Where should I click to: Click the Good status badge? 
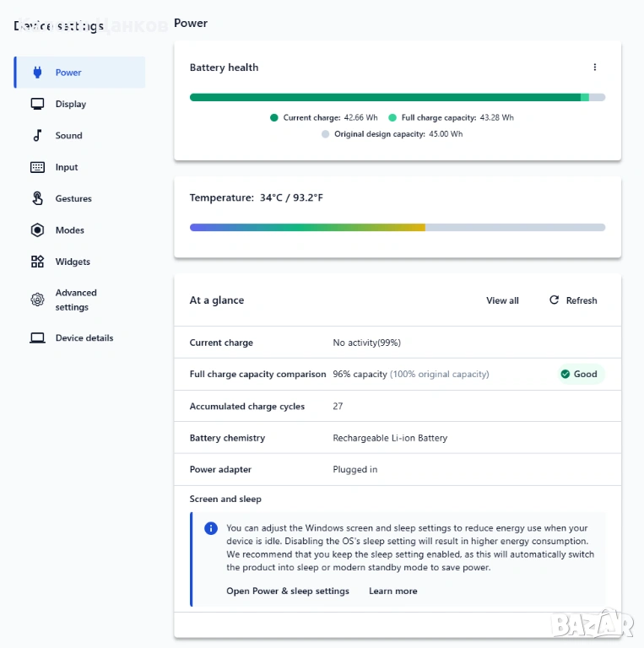click(579, 374)
